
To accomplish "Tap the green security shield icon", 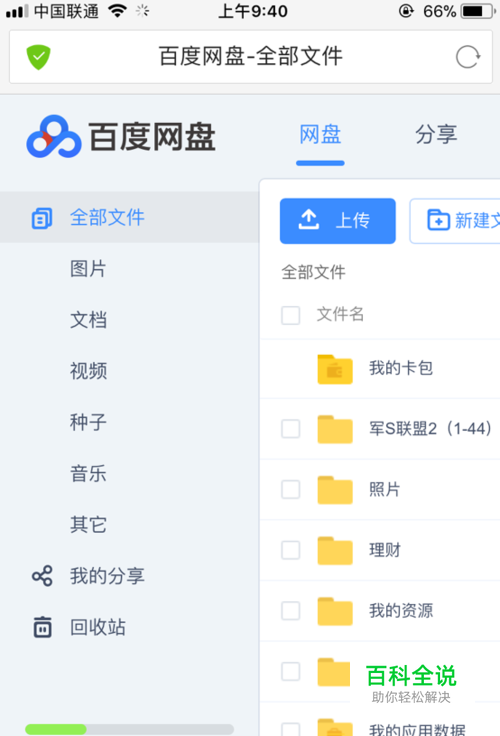I will (x=38, y=57).
